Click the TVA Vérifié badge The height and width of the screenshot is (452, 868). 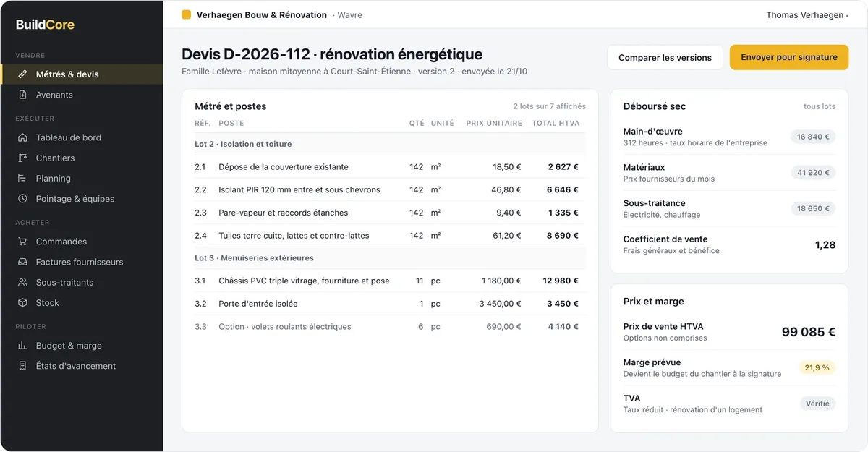[817, 404]
